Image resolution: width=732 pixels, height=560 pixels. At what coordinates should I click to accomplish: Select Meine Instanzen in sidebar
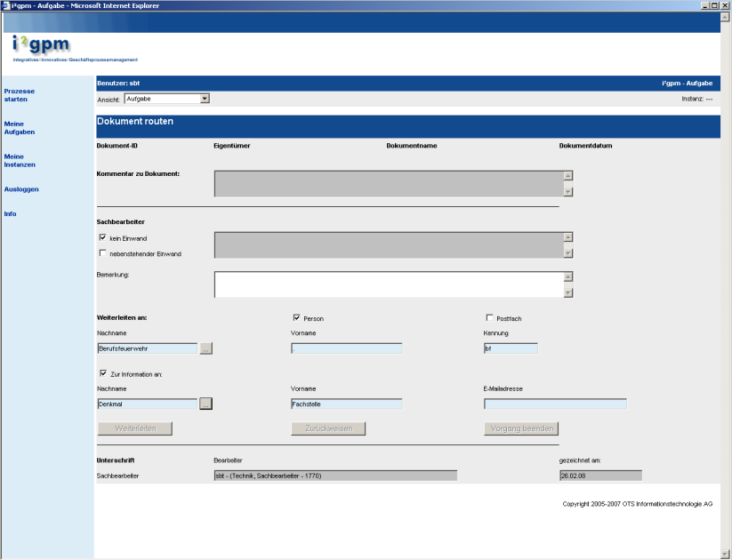[20, 161]
